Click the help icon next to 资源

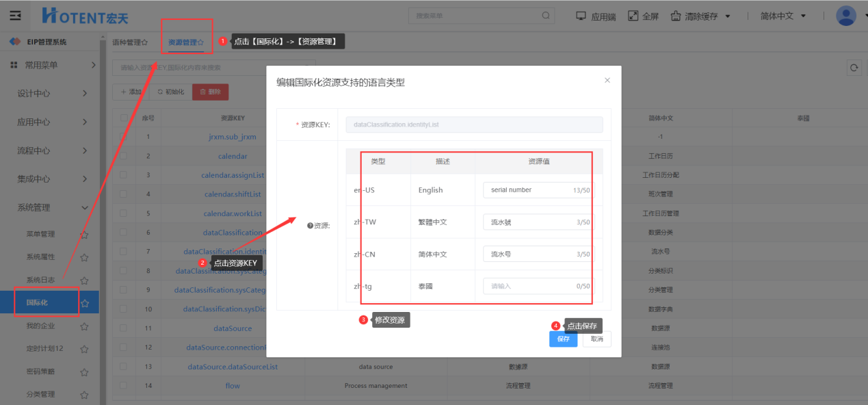(x=310, y=226)
